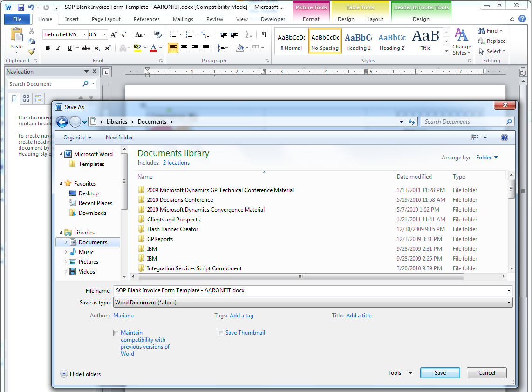Select the Flash Banner Creator folder
The image size is (532, 392).
[172, 229]
